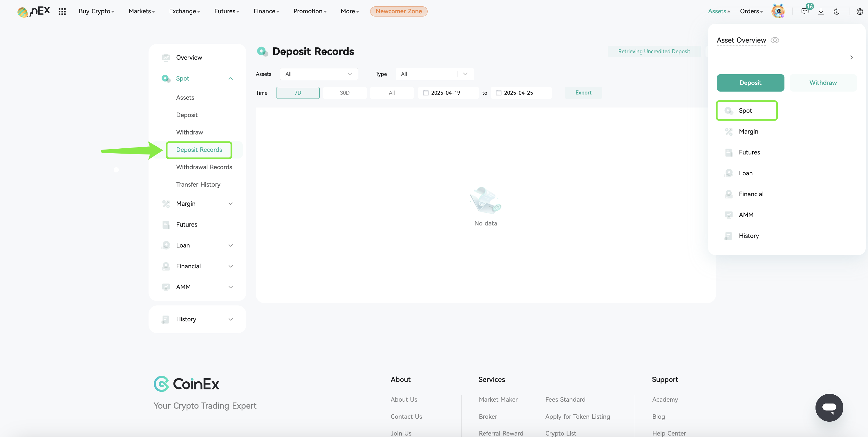Click the download app icon
This screenshot has width=868, height=437.
tap(821, 12)
